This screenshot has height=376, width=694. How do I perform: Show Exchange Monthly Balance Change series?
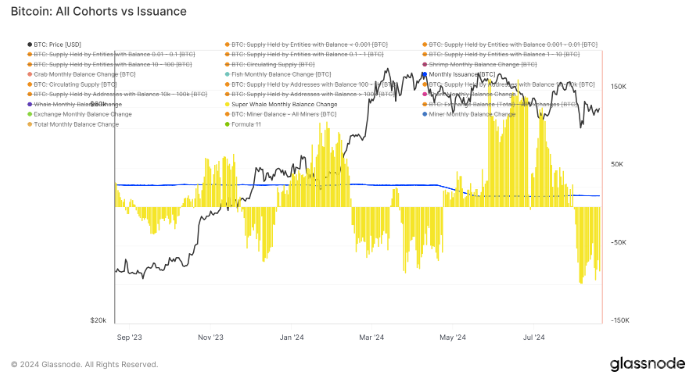click(x=80, y=114)
